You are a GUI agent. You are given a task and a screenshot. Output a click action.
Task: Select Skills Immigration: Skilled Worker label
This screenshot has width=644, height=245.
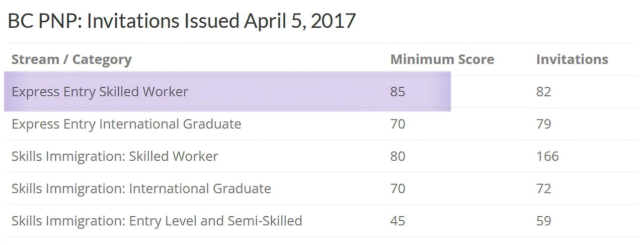tap(115, 156)
